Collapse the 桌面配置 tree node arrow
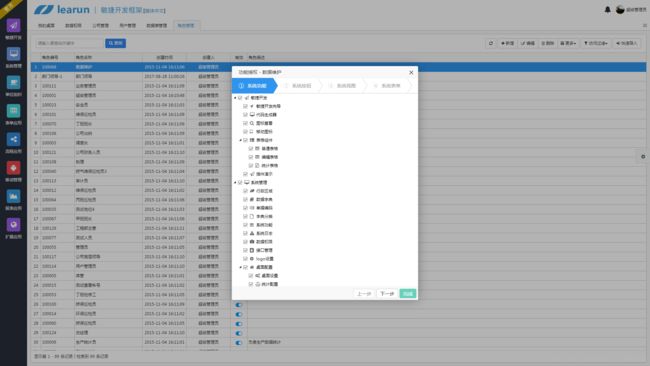 click(x=240, y=267)
